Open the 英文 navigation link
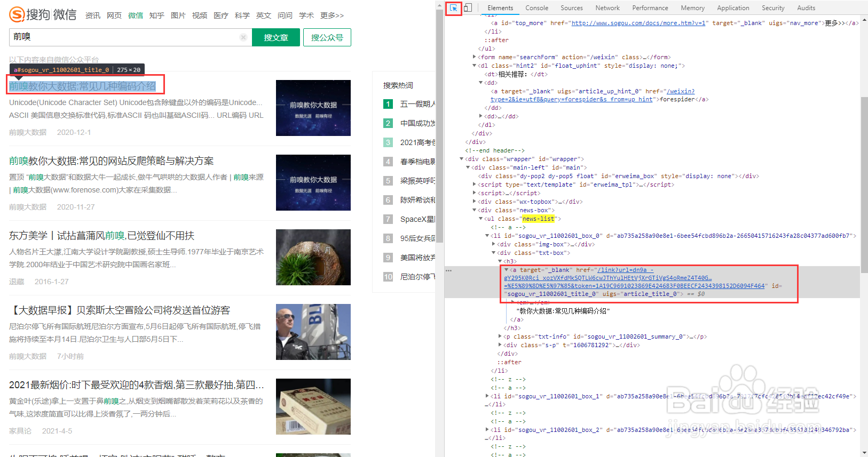Viewport: 868px width, 457px height. click(x=264, y=15)
